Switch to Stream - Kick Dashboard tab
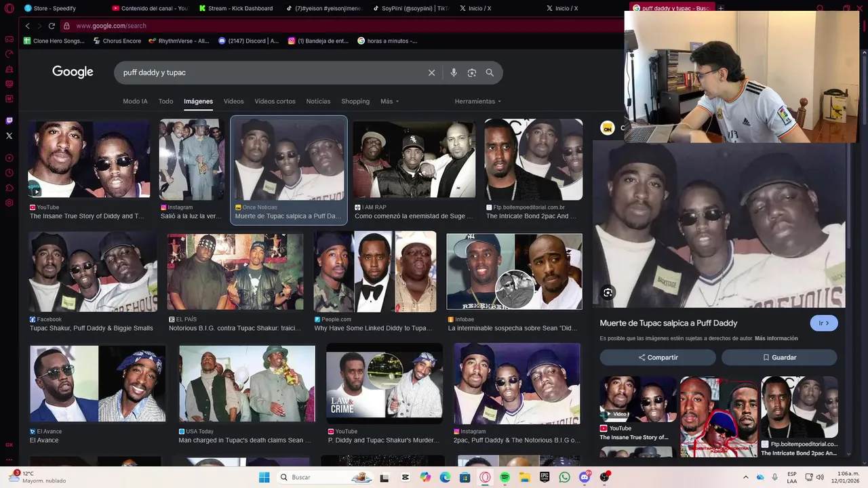The height and width of the screenshot is (488, 868). pos(236,8)
